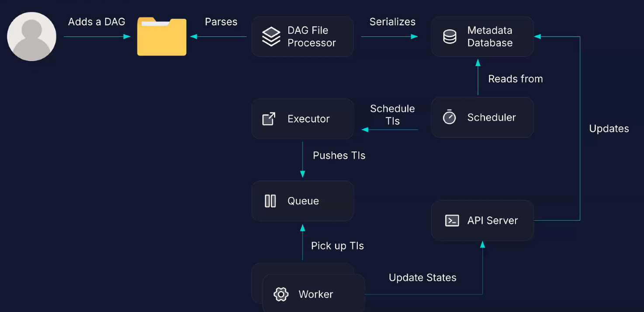Click the API Server text label

[x=492, y=220]
